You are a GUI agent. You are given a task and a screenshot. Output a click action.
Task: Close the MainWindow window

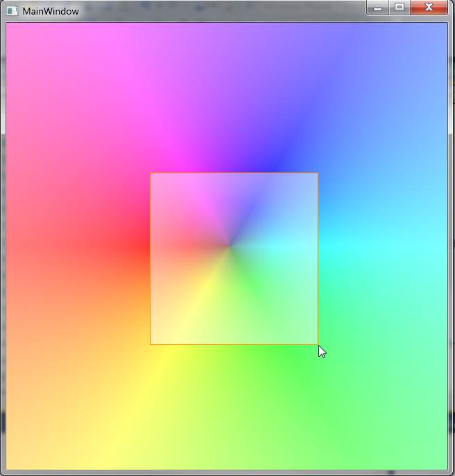(x=429, y=8)
